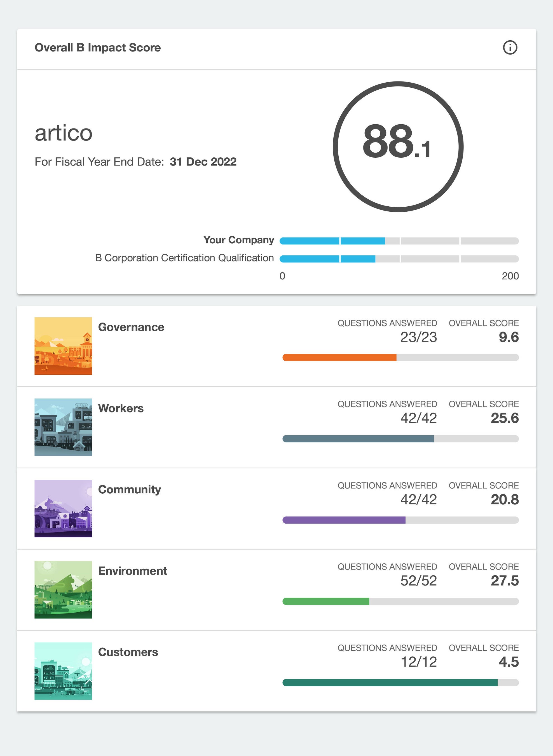Screen dimensions: 553x756
Task: Click the Governance section title
Action: click(131, 327)
